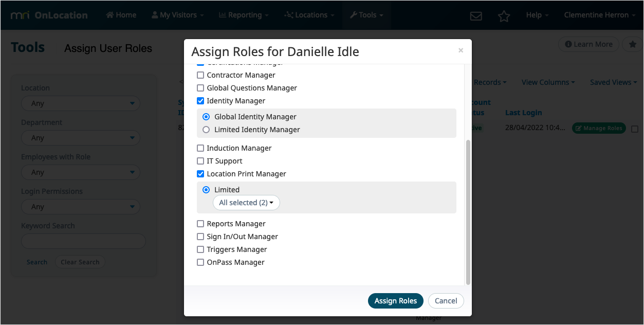Click the star icon beside Learn More
This screenshot has width=644, height=325.
click(x=632, y=44)
